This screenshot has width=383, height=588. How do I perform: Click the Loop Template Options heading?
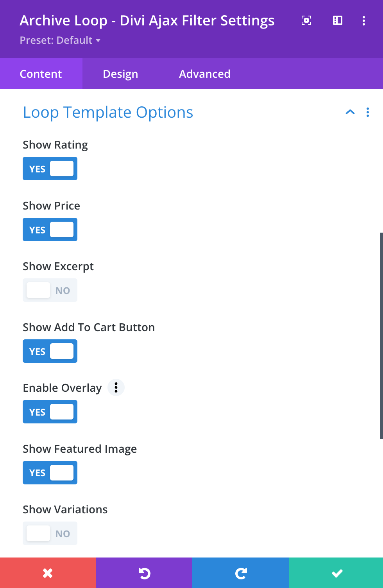pos(108,113)
